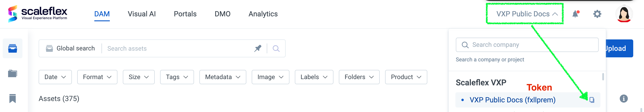Expand the Date filter dropdown

tap(55, 77)
